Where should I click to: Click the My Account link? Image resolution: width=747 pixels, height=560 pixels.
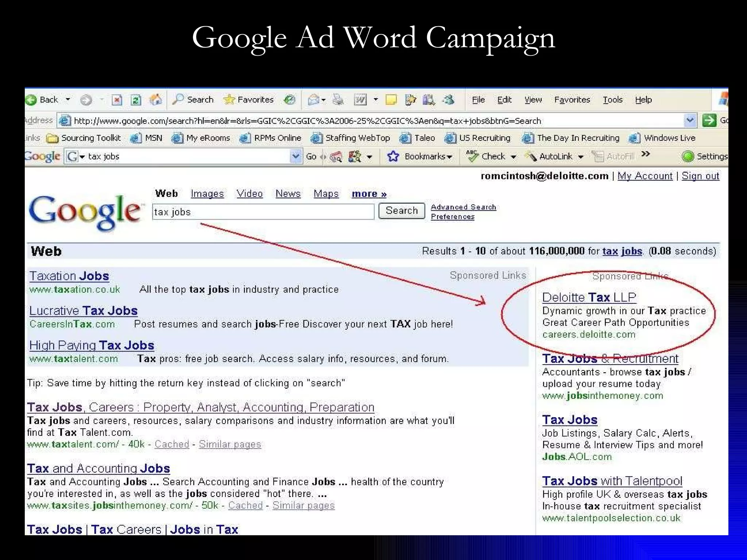coord(645,176)
